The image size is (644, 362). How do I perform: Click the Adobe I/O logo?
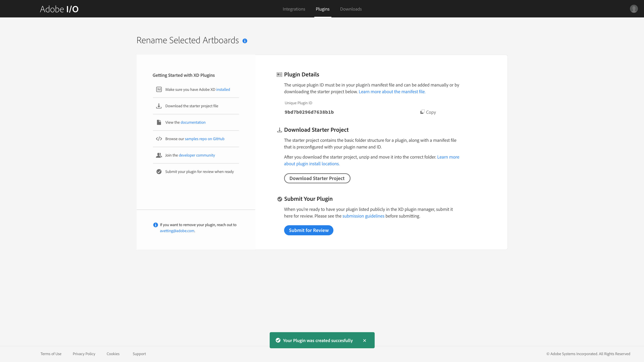click(x=59, y=9)
